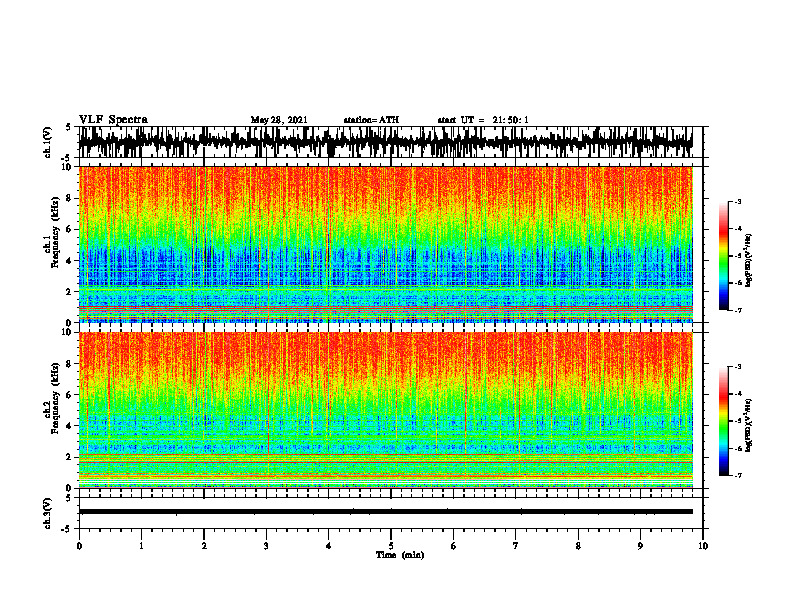
Task: Click inside the ch.2 spectrogram panel
Action: (x=385, y=410)
